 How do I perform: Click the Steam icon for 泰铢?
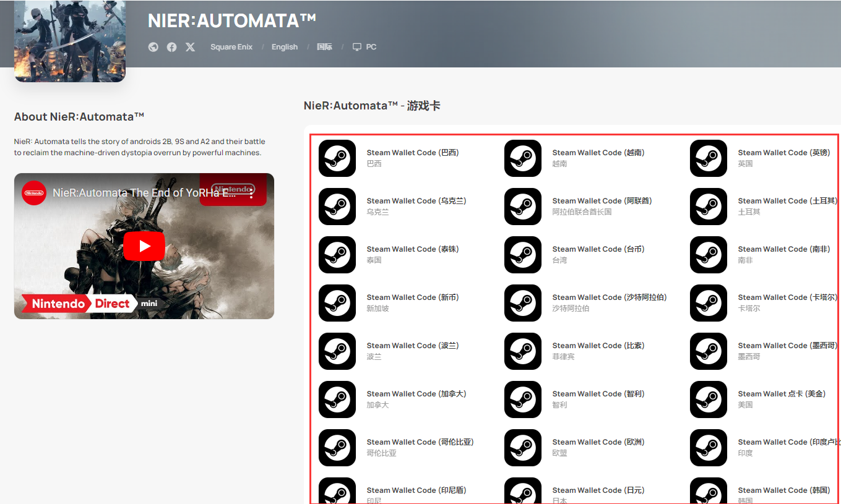pos(337,255)
